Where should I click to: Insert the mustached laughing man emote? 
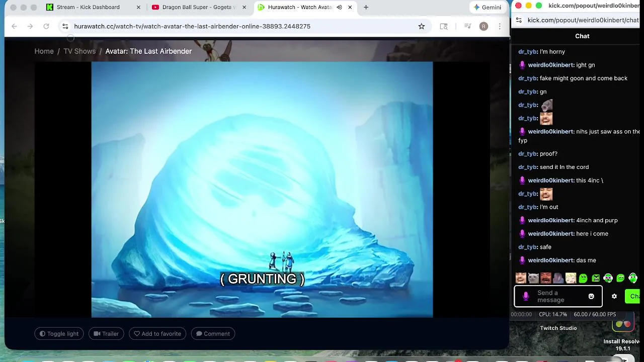pos(546,278)
